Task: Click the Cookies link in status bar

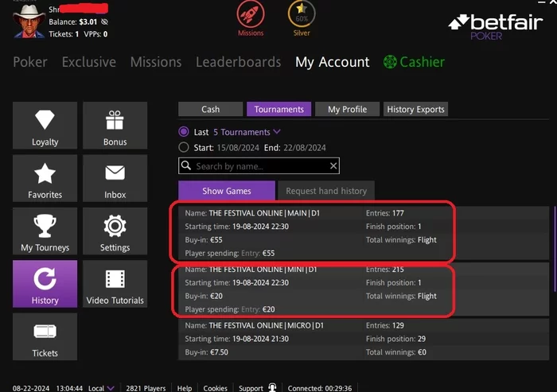Action: (x=216, y=388)
